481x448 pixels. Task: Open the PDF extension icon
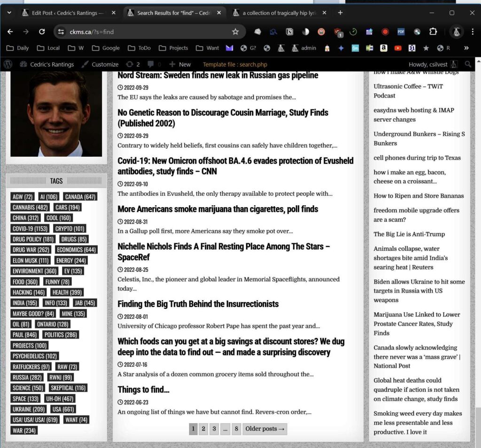click(401, 32)
